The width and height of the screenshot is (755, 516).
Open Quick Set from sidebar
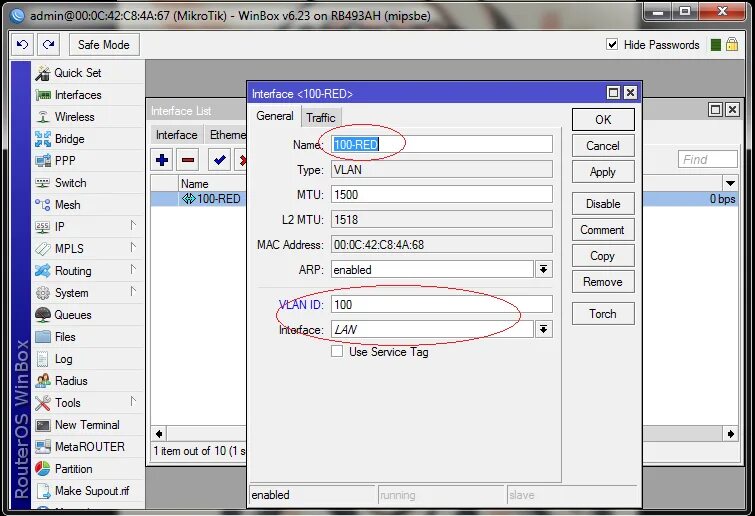coord(89,73)
